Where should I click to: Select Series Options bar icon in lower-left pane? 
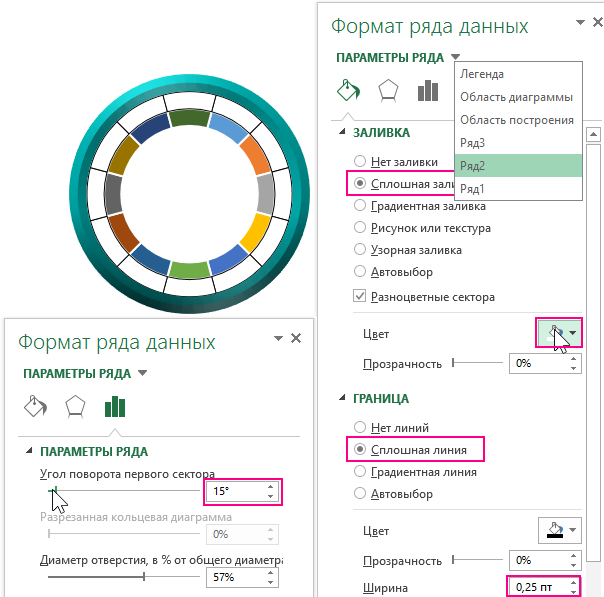tap(116, 406)
